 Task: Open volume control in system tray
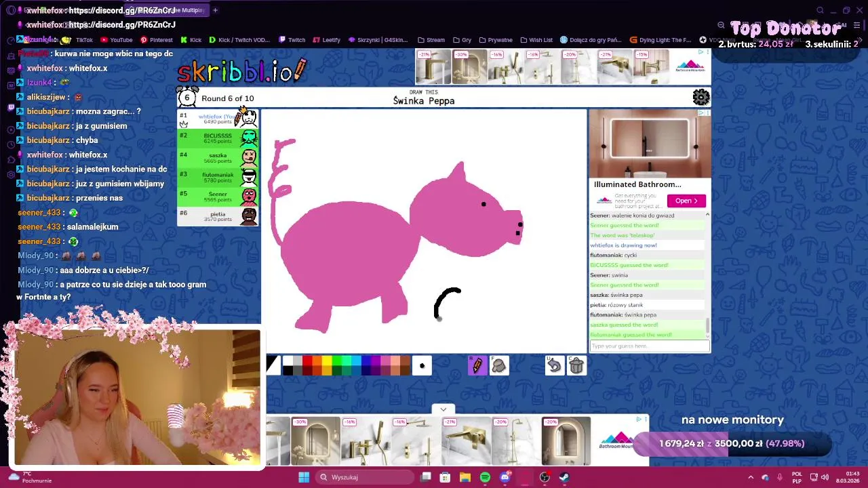pyautogui.click(x=825, y=477)
